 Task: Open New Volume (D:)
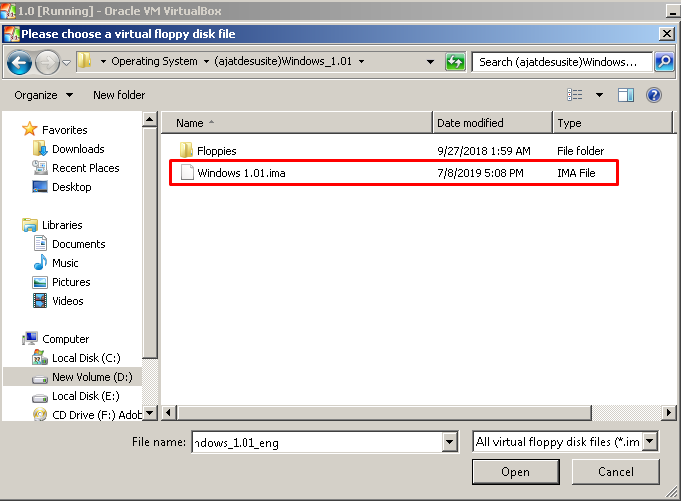click(92, 377)
